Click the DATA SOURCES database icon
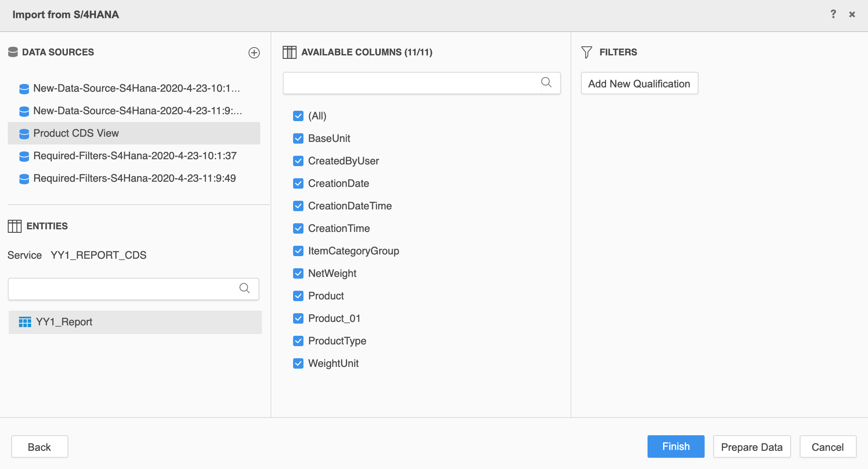Viewport: 868px width, 469px height. pos(13,51)
